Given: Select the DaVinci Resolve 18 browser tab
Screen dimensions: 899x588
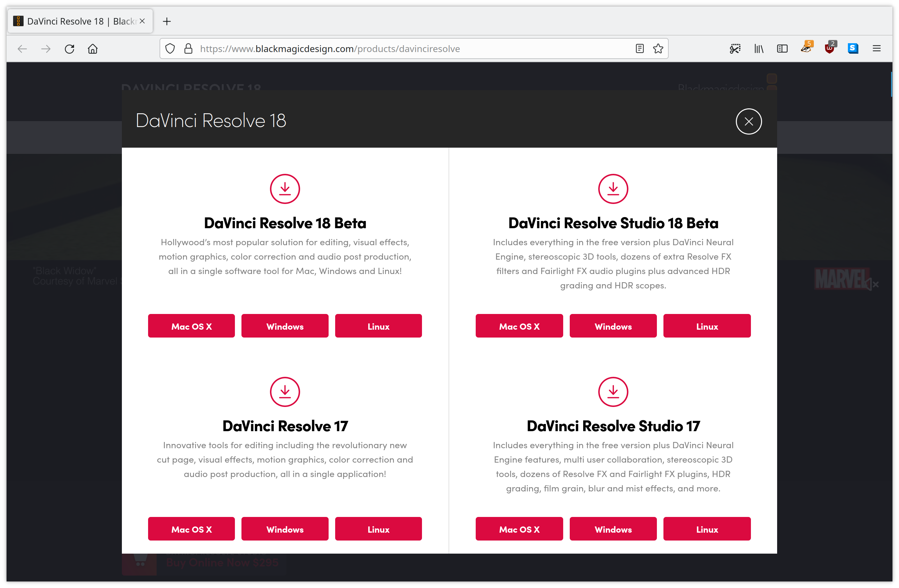Looking at the screenshot, I should pos(80,21).
